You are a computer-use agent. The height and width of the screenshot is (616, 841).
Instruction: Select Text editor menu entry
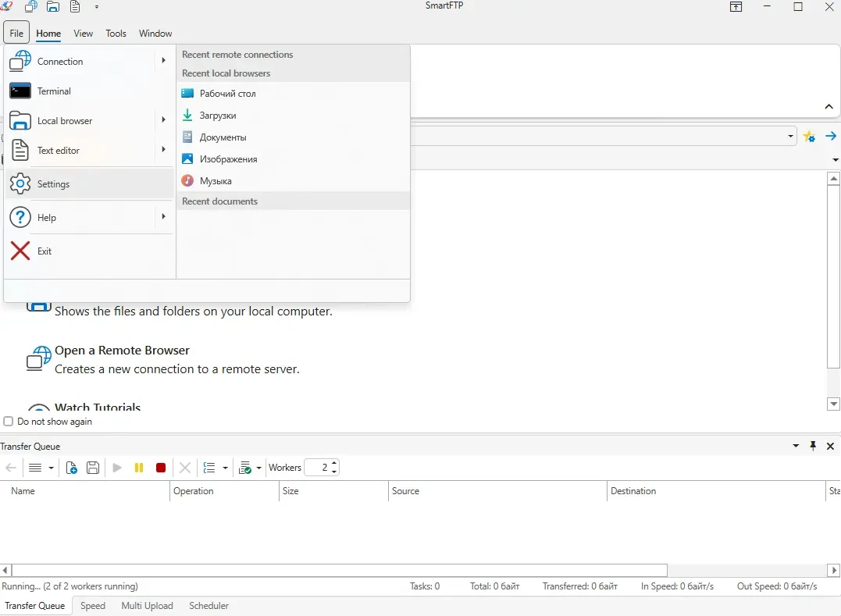pos(89,151)
